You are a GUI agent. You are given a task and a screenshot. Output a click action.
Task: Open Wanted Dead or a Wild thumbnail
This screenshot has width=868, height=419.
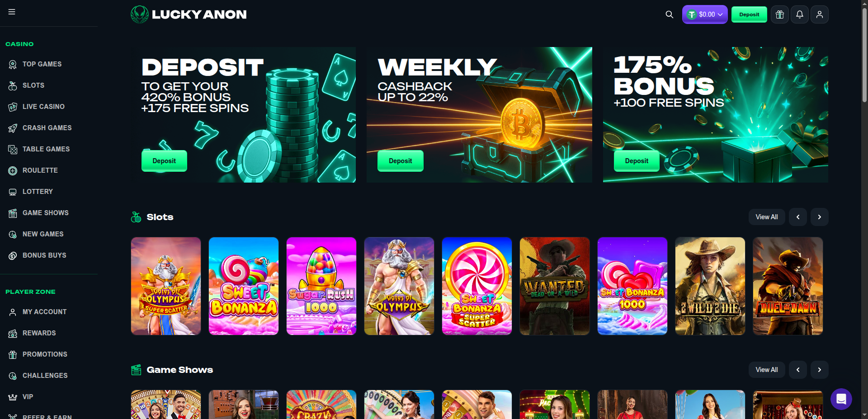pos(555,286)
